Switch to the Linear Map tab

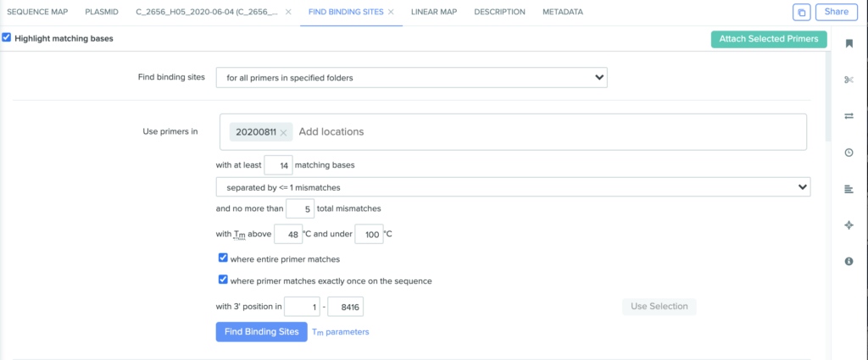coord(434,12)
